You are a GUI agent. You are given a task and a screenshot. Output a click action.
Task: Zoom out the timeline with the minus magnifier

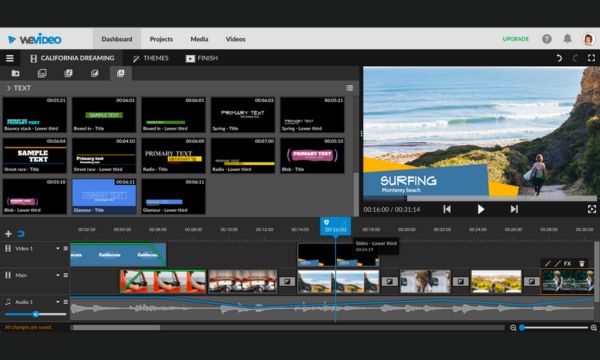513,327
